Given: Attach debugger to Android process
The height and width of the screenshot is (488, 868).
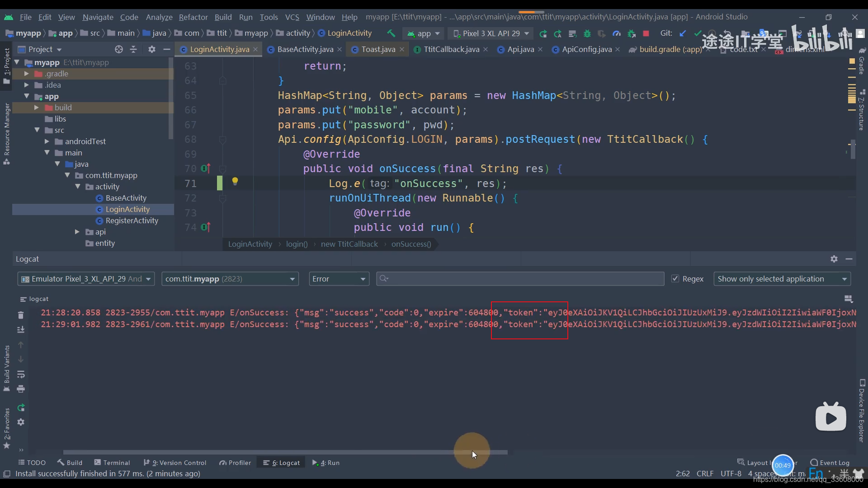Looking at the screenshot, I should 632,33.
